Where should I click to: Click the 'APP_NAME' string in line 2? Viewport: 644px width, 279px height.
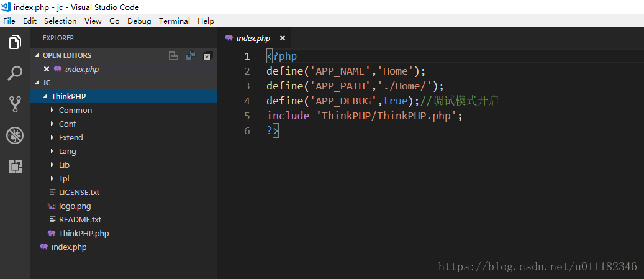(340, 71)
